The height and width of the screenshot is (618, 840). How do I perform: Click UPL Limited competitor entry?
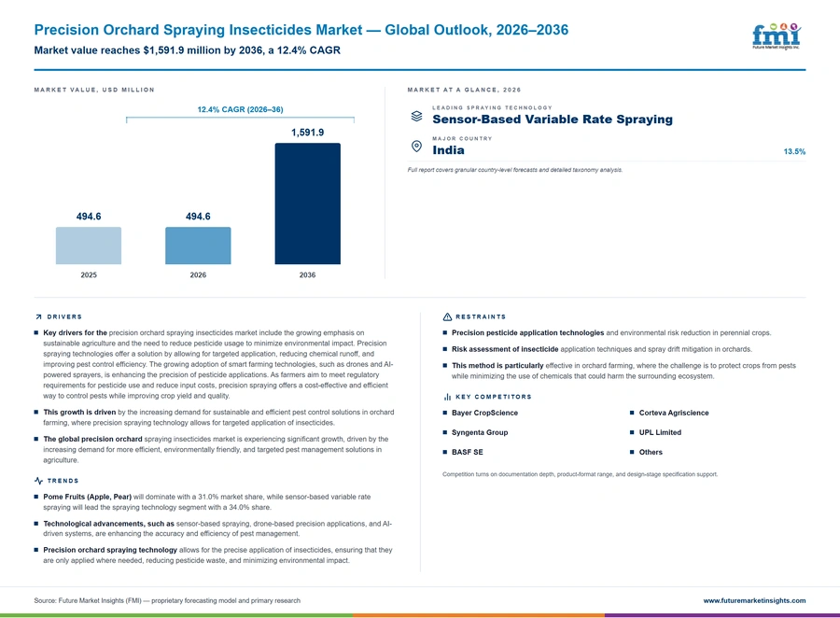click(660, 432)
